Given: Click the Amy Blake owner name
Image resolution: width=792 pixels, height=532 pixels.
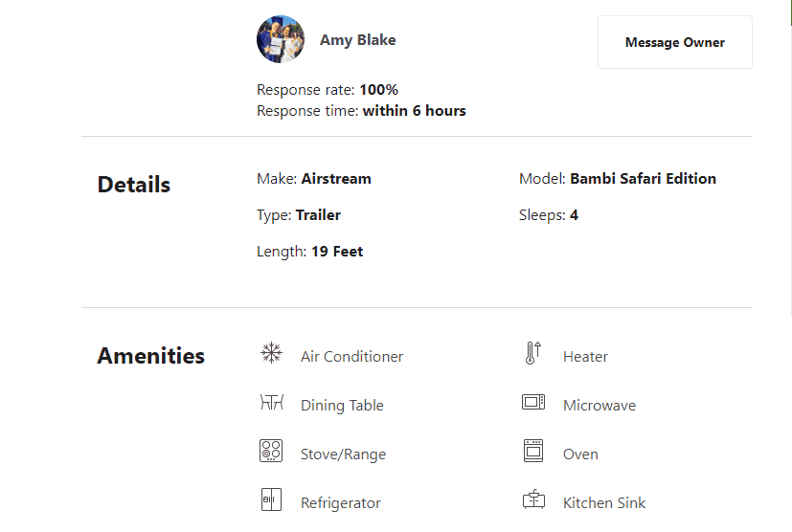Looking at the screenshot, I should pyautogui.click(x=357, y=40).
